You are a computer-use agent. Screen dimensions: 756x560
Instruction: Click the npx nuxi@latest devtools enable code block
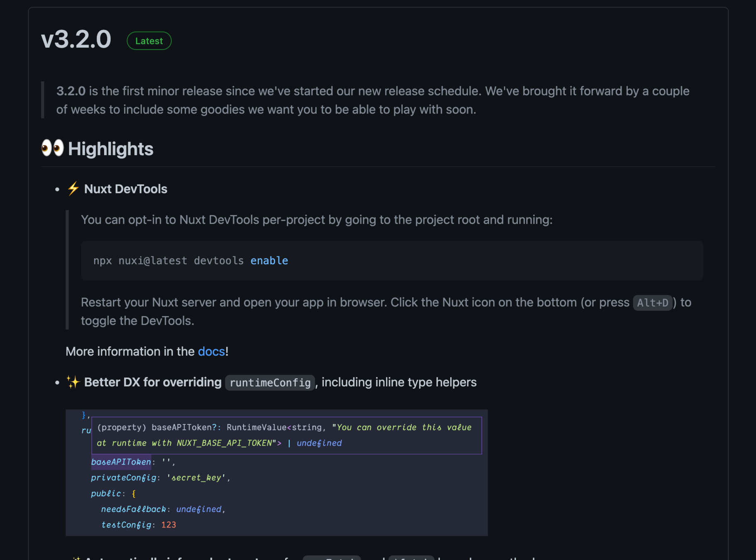pyautogui.click(x=392, y=261)
